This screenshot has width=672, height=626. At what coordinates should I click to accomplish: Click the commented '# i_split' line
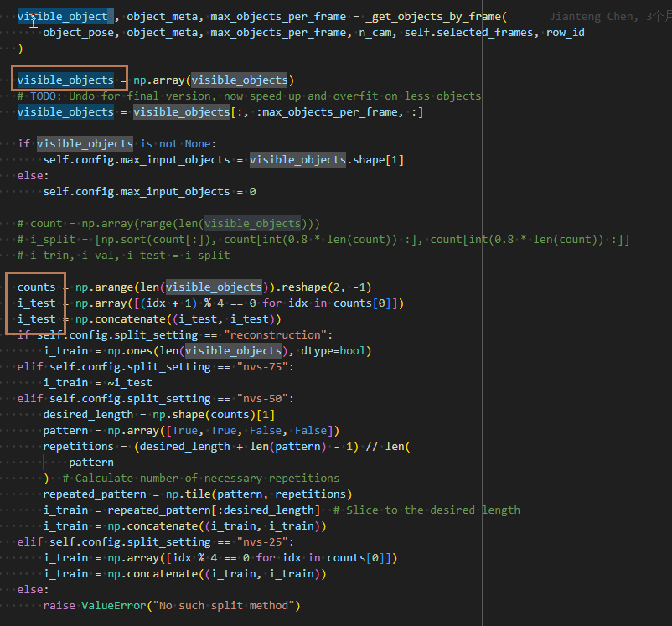(323, 239)
